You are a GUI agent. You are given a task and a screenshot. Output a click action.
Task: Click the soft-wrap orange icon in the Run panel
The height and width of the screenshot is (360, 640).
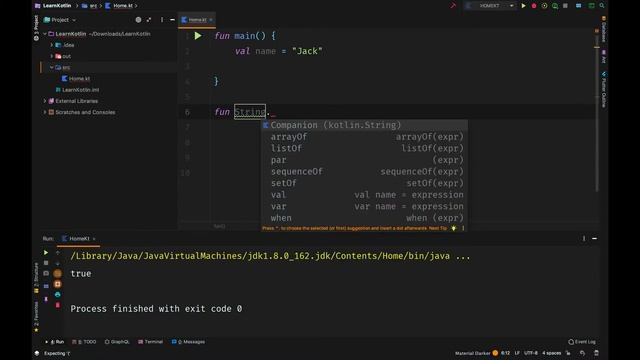tap(58, 273)
